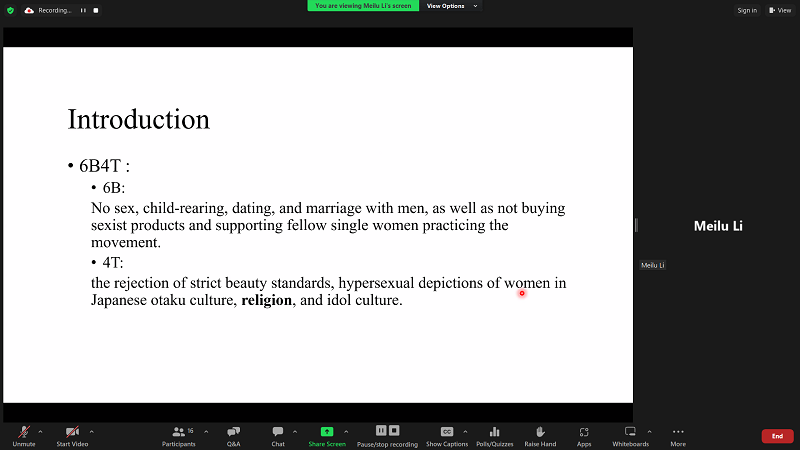Image resolution: width=800 pixels, height=450 pixels.
Task: Open the Chat panel
Action: point(278,432)
